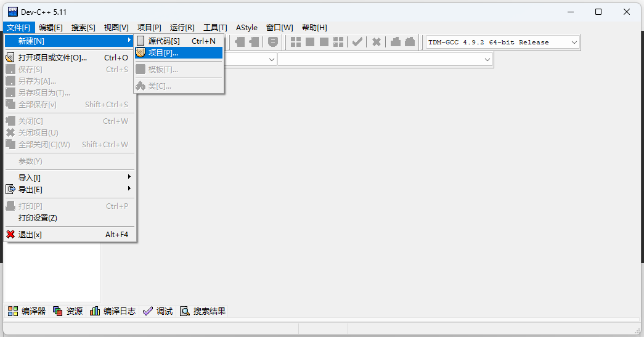The width and height of the screenshot is (644, 337).
Task: Select the 资源 resources tab
Action: point(68,311)
